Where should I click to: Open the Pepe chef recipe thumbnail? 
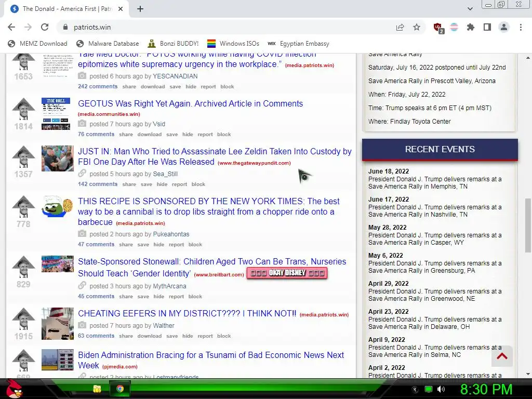[x=57, y=206]
